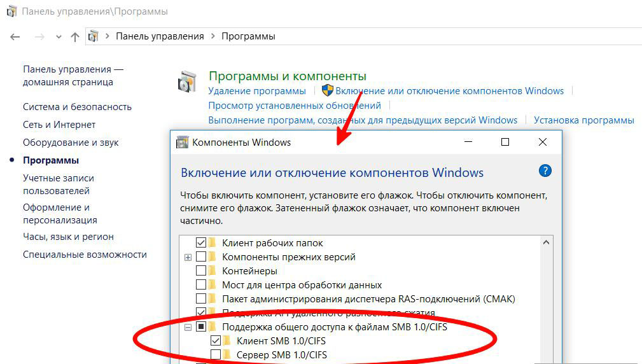The height and width of the screenshot is (364, 642).
Task: Enable the Контейнеры checkbox
Action: point(200,270)
